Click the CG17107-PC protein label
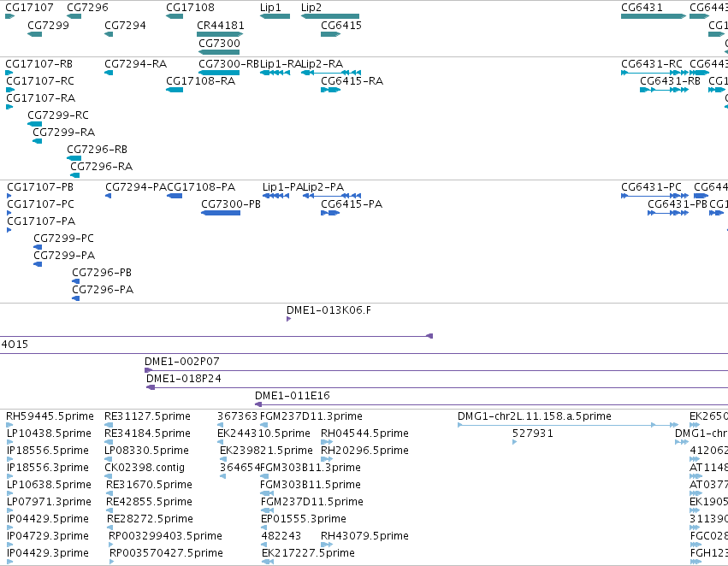 [x=40, y=204]
